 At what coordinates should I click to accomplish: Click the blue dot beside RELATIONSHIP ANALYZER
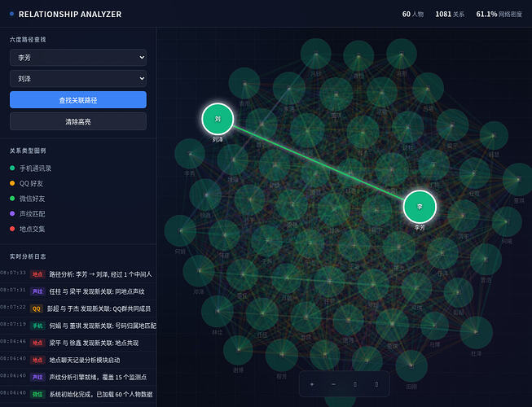12,14
